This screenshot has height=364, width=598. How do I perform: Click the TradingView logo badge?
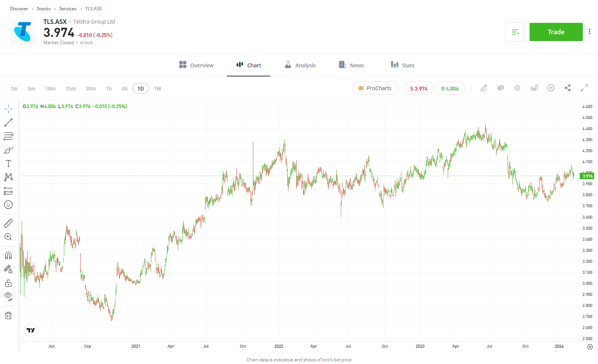(x=31, y=330)
